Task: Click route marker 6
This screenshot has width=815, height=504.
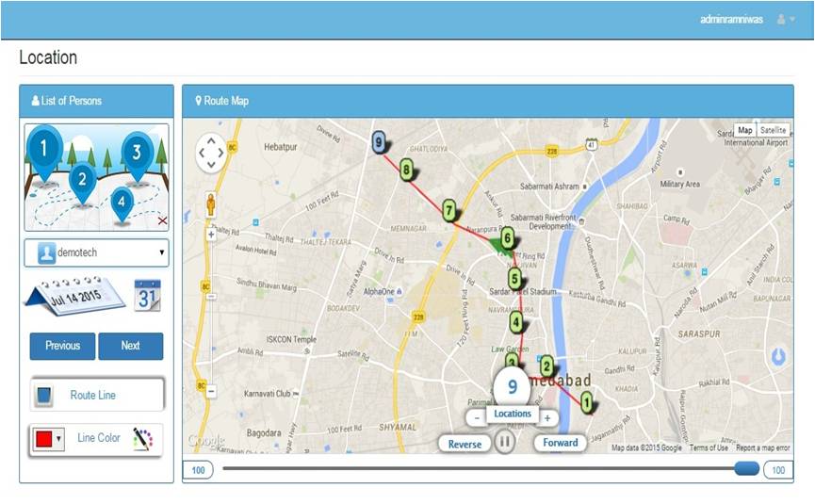Action: 507,238
